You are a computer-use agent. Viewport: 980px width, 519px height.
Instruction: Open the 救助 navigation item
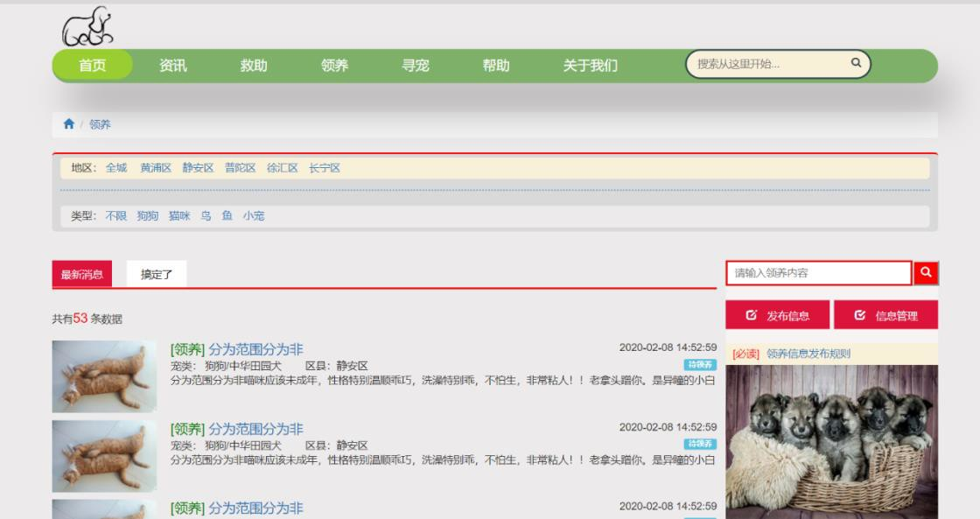(254, 66)
